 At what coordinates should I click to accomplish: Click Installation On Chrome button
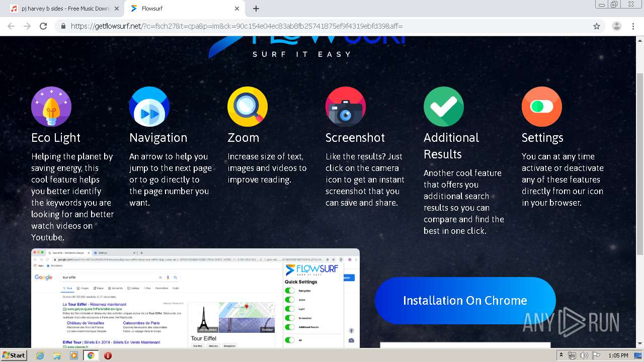coord(465,301)
